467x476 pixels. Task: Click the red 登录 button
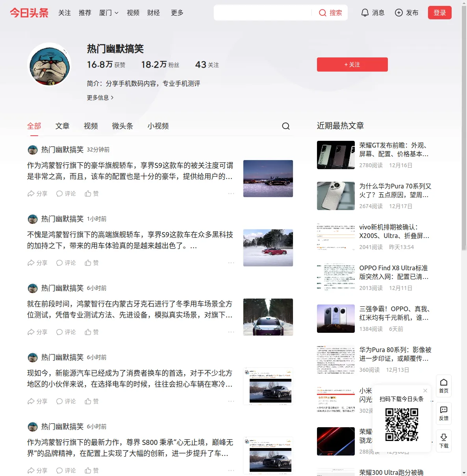tap(440, 13)
